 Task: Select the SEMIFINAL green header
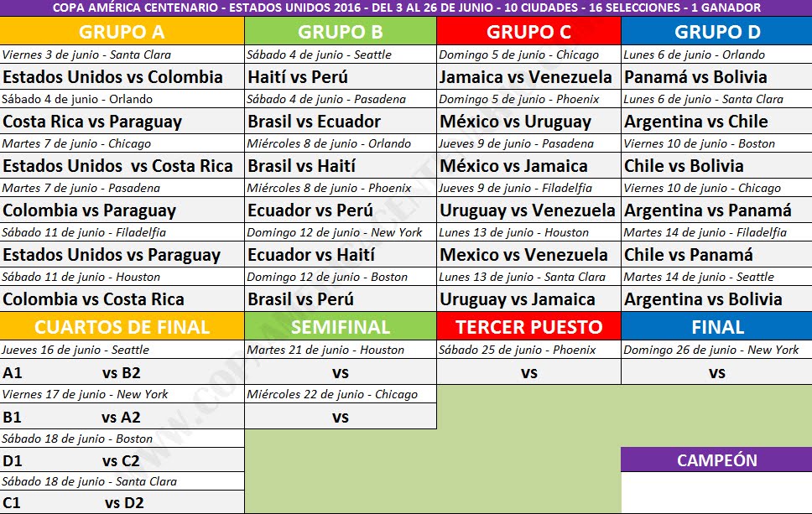(341, 327)
